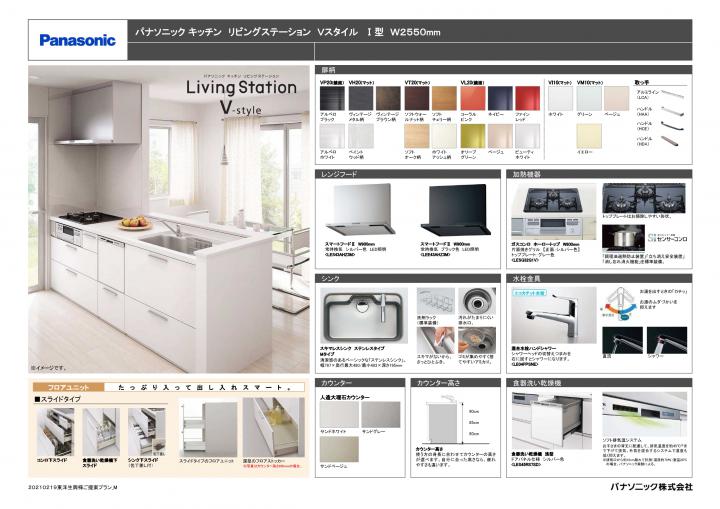Click the top-down three-burner stove image
This screenshot has height=509, width=720.
pos(644,198)
